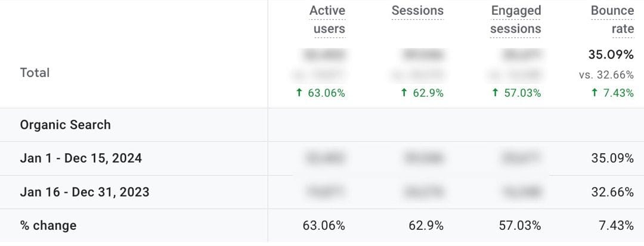
Task: Click the green up arrow beside 7.43% total
Action: (594, 93)
